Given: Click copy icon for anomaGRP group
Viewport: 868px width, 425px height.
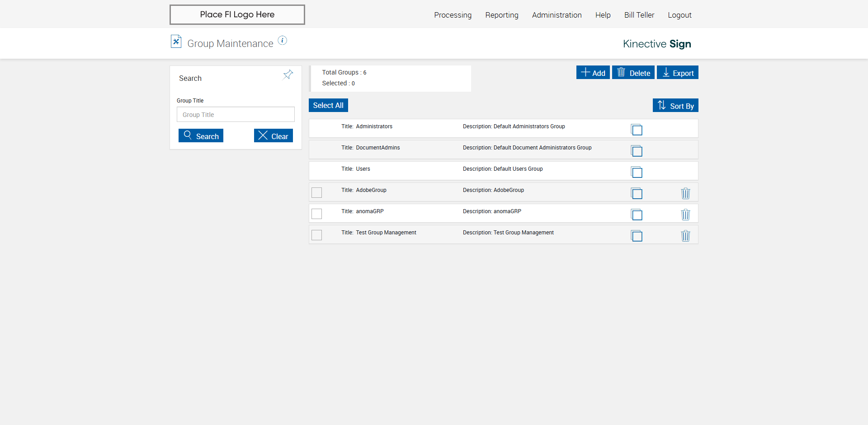Looking at the screenshot, I should tap(637, 215).
